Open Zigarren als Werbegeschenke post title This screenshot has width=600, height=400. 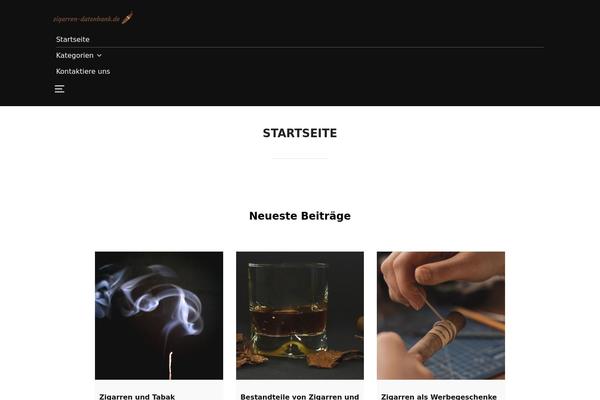pos(439,397)
